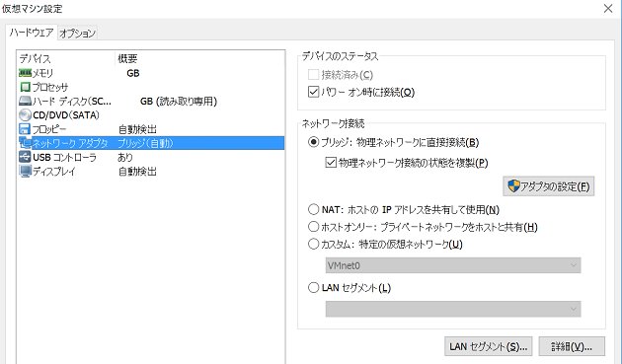Click the CD/DVD disc icon
The width and height of the screenshot is (622, 364).
25,115
